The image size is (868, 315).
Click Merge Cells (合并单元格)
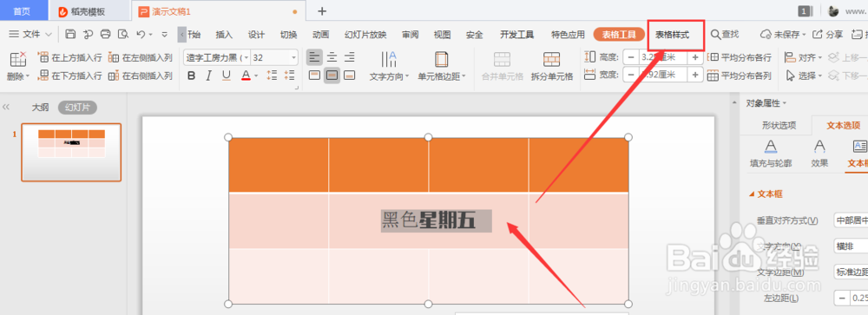(x=502, y=67)
